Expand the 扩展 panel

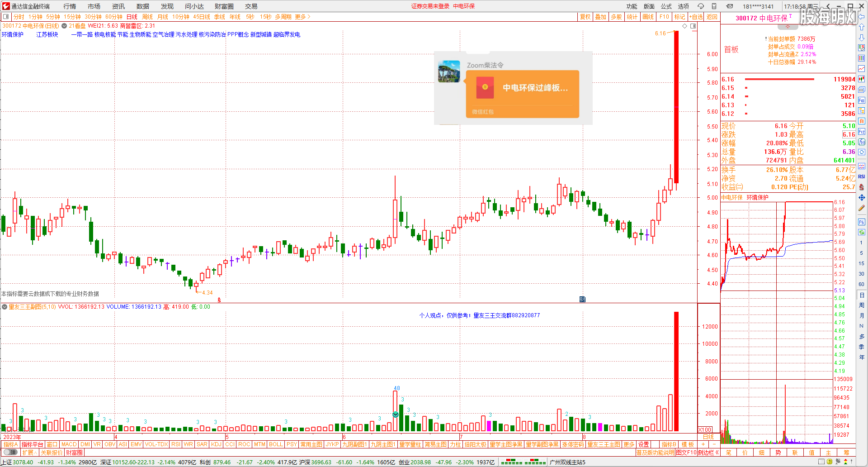coord(29,452)
